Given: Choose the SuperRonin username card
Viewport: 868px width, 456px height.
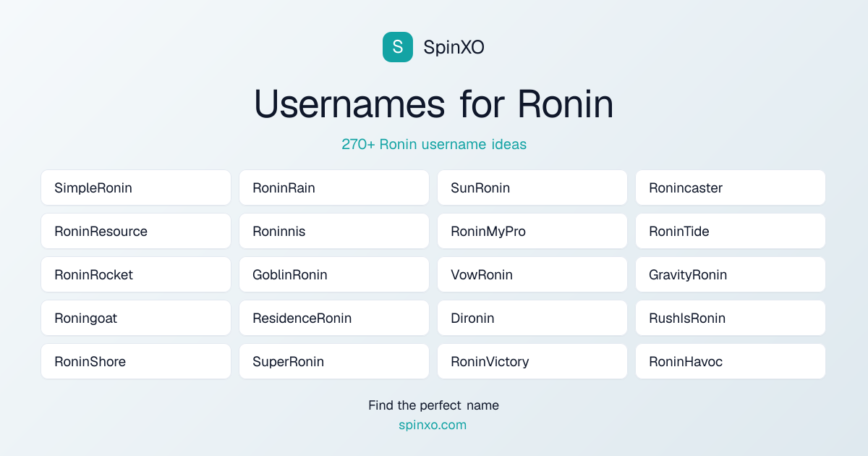Looking at the screenshot, I should pos(334,361).
